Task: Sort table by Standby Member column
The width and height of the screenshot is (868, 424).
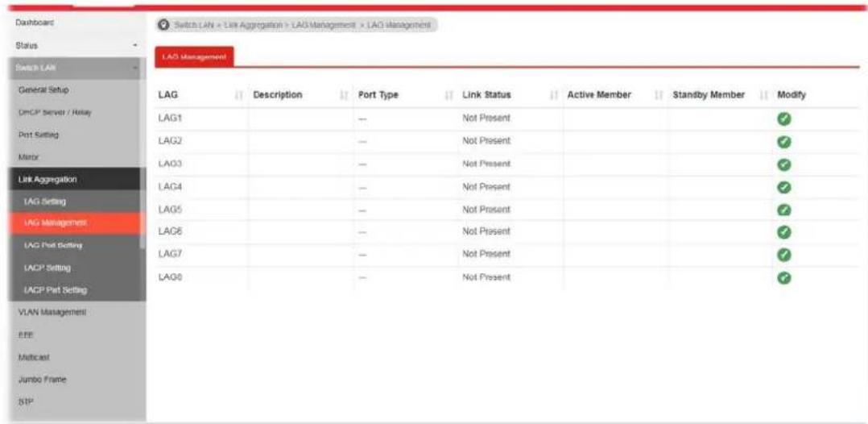Action: tap(764, 95)
